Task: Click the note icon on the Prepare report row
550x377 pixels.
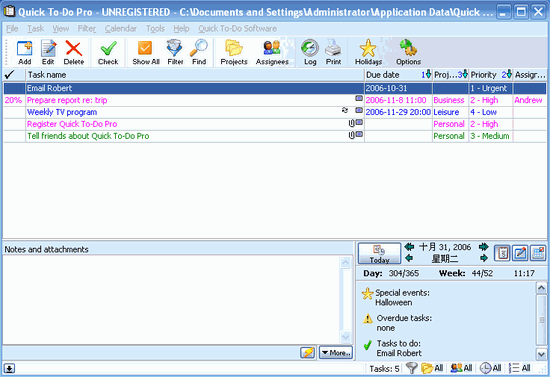Action: click(x=359, y=99)
